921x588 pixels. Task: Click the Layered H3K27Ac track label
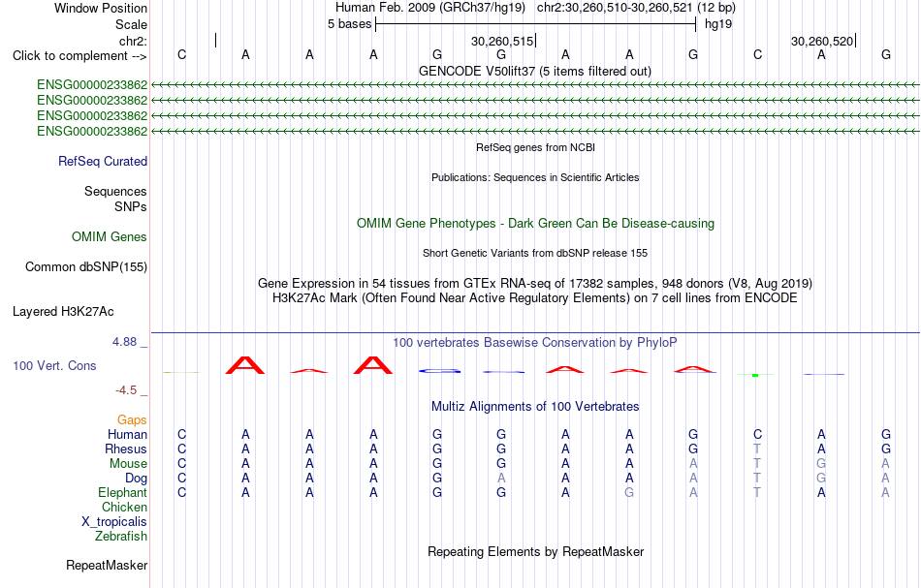click(x=63, y=312)
